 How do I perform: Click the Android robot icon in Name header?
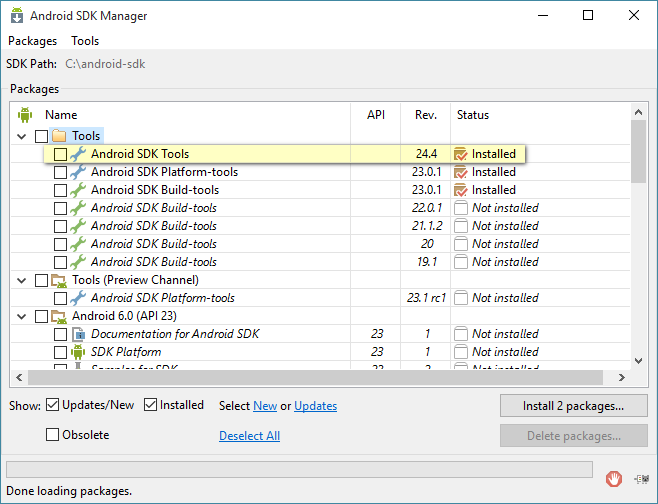pyautogui.click(x=25, y=115)
